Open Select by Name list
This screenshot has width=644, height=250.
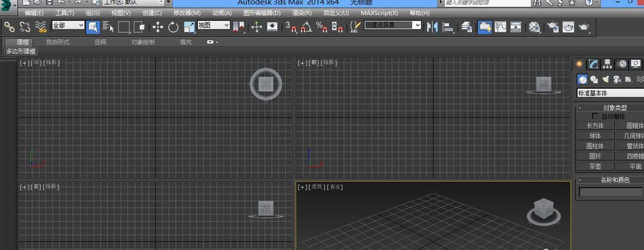[108, 27]
